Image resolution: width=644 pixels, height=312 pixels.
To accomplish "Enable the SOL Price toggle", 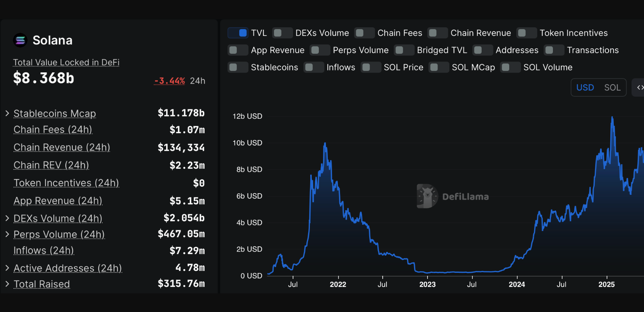I will click(371, 67).
